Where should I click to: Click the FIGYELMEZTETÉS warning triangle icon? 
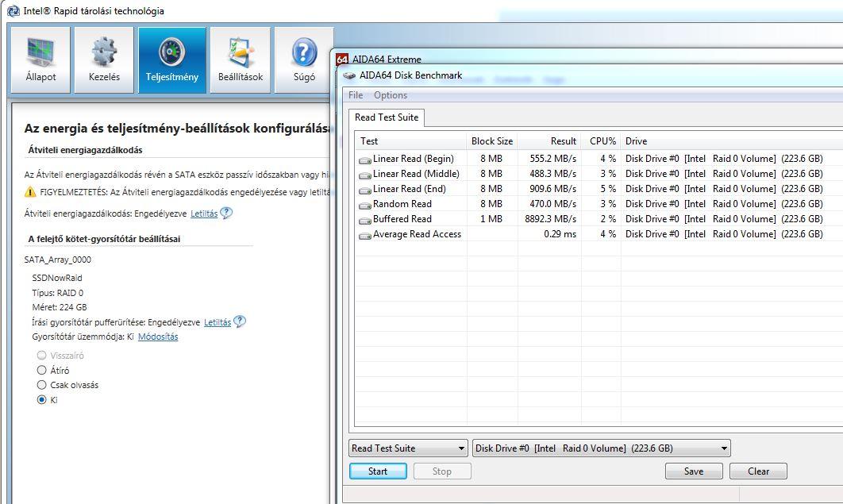tap(30, 192)
